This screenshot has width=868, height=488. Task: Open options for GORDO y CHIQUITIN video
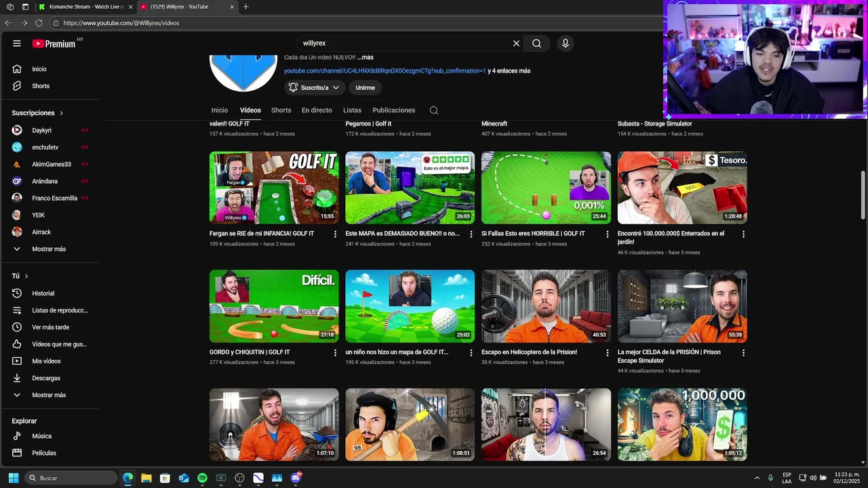[x=335, y=352]
